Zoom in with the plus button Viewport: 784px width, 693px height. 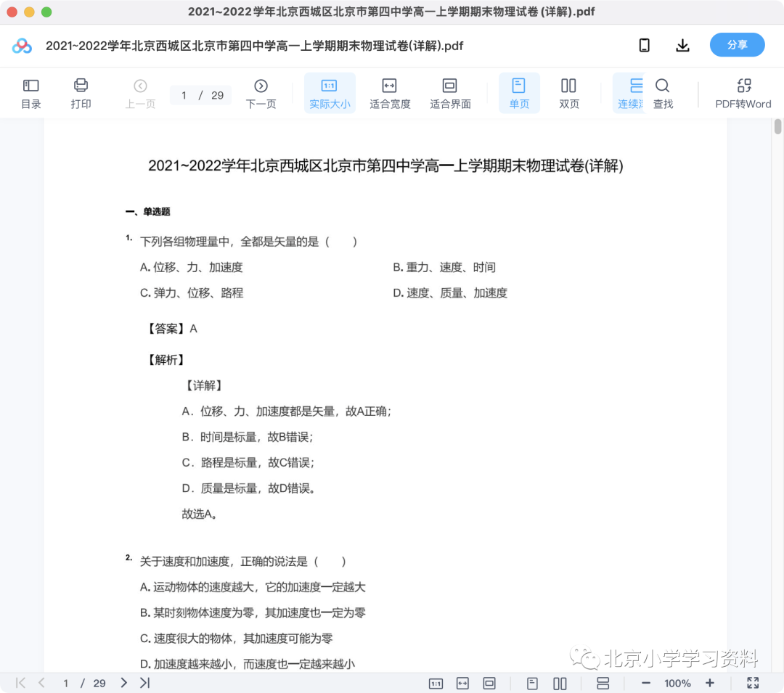pos(710,683)
